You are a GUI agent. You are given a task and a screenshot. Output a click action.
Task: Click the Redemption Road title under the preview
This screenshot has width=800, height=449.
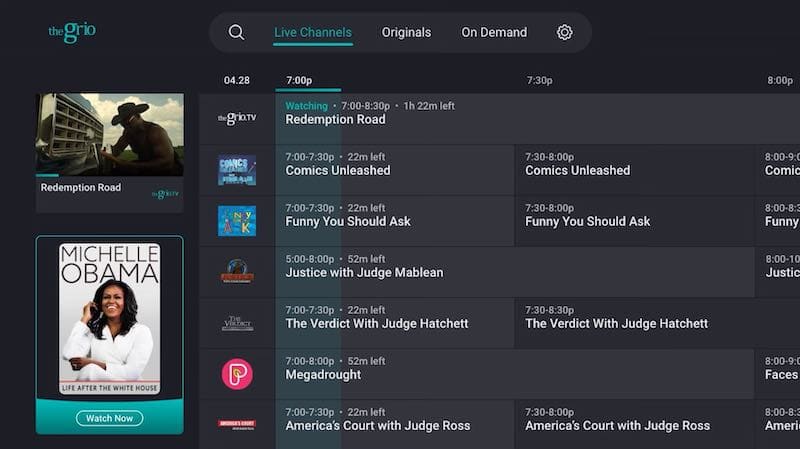point(81,187)
